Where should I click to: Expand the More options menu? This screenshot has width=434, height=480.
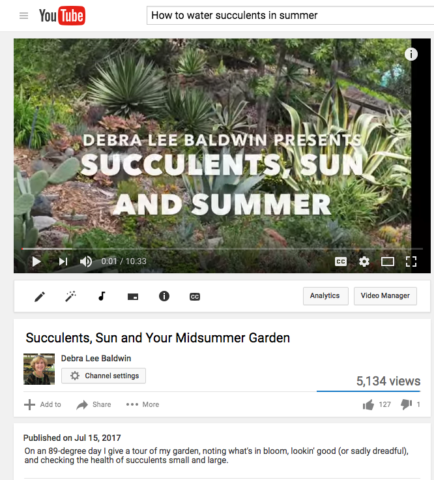pyautogui.click(x=143, y=404)
